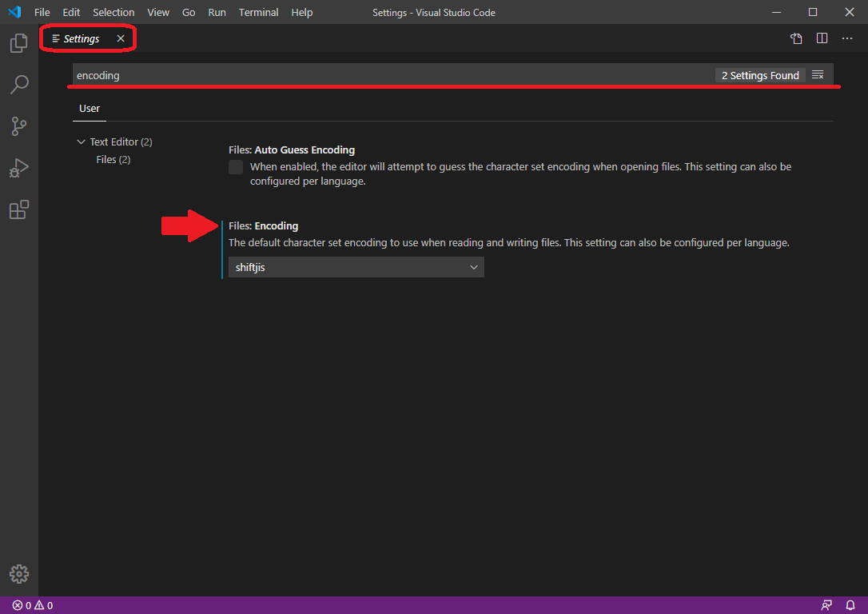Maximize the Visual Studio Code window
868x614 pixels.
pyautogui.click(x=813, y=12)
